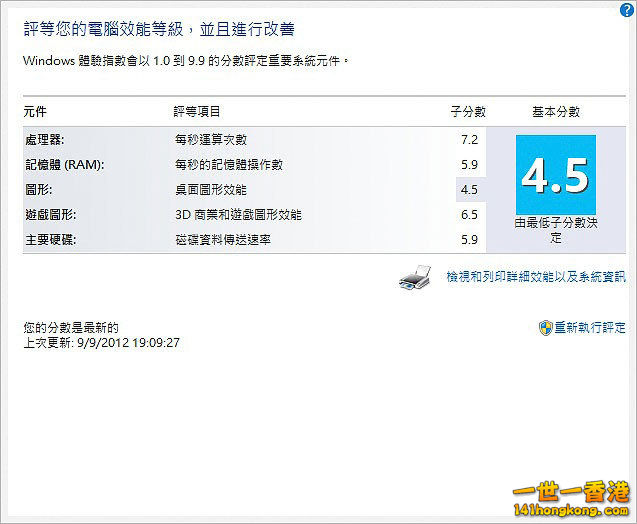This screenshot has width=637, height=524.
Task: Click the primary hard disk subscore 5.9
Action: pyautogui.click(x=469, y=240)
